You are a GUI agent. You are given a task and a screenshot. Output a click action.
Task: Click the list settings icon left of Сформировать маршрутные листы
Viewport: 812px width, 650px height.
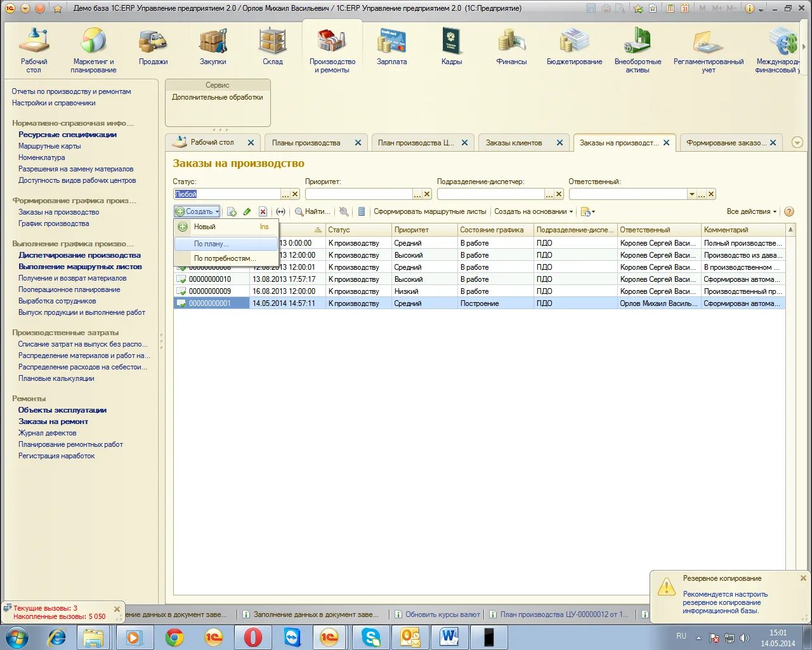[362, 212]
